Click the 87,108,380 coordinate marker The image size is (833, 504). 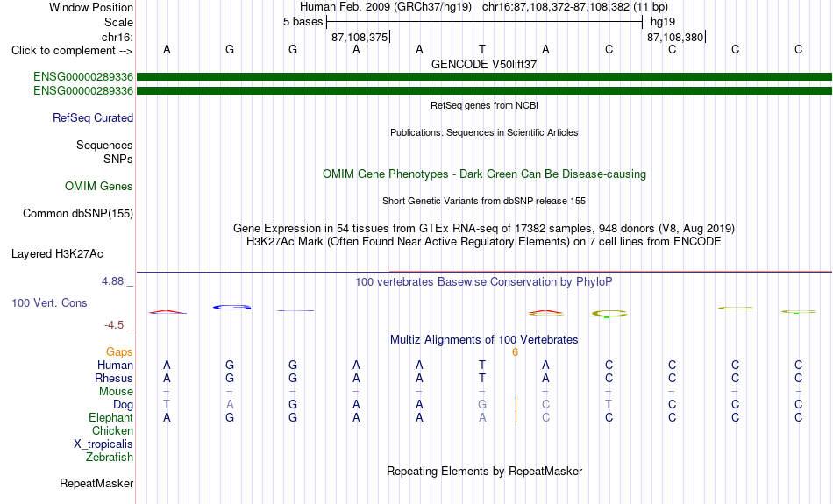tap(675, 37)
